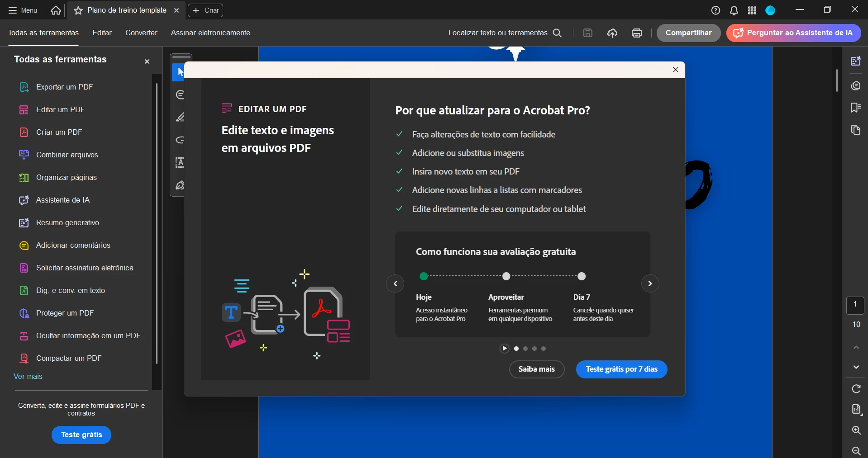Go to next page chevron down

[856, 367]
